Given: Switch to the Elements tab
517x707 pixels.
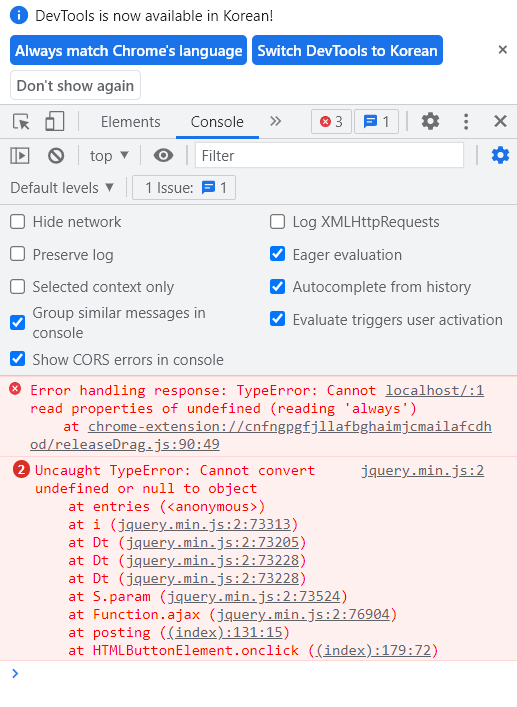Looking at the screenshot, I should click(130, 122).
